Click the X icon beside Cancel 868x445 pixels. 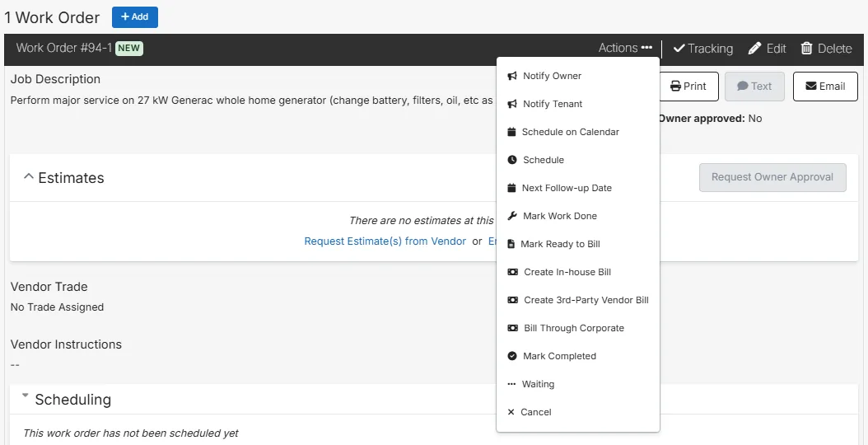pos(511,412)
